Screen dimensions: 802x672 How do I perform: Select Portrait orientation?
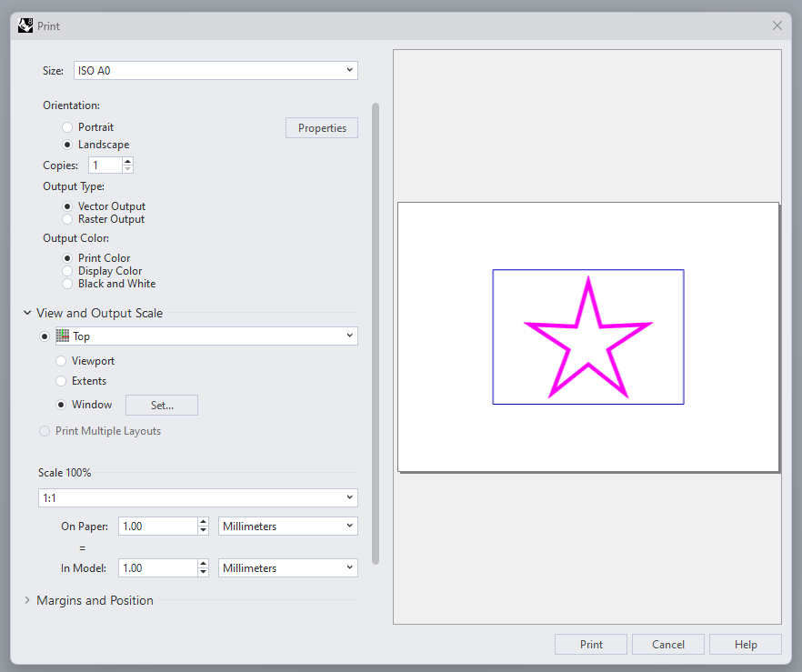pyautogui.click(x=67, y=126)
